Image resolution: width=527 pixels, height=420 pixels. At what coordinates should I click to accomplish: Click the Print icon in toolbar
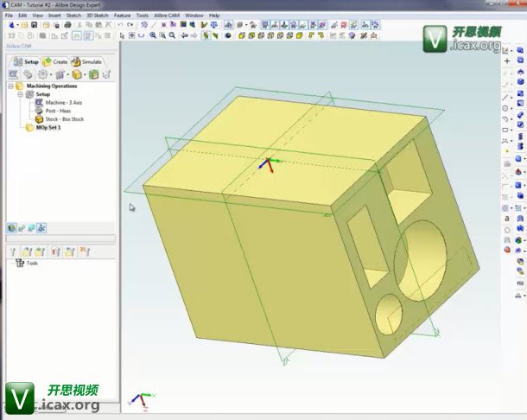click(x=67, y=25)
